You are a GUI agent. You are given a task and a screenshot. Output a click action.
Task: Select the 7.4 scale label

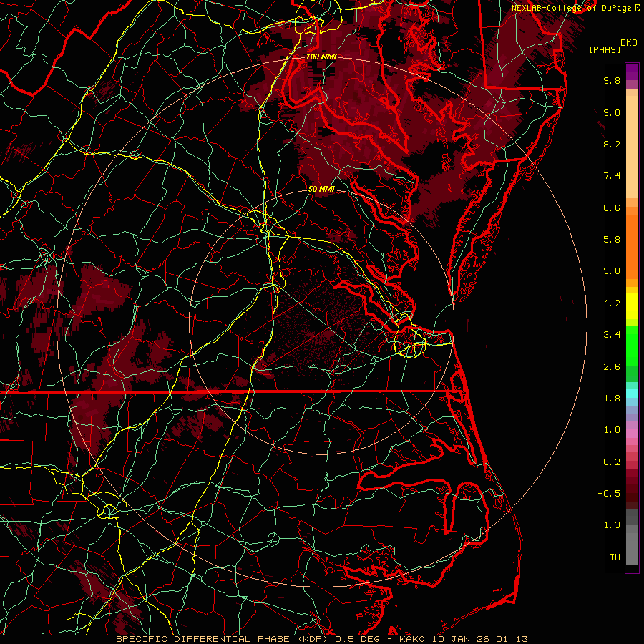(612, 176)
